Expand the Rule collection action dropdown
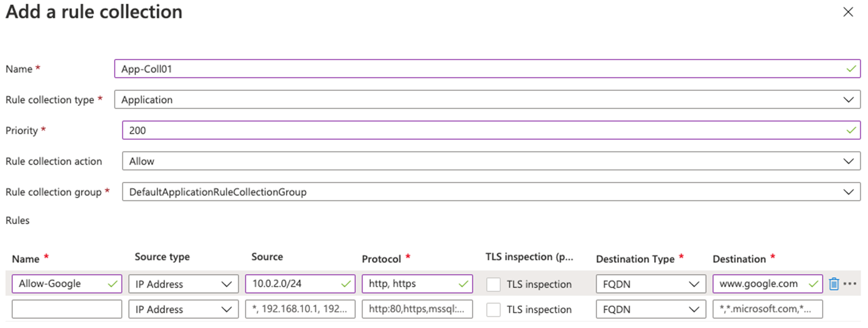The image size is (868, 328). click(491, 161)
